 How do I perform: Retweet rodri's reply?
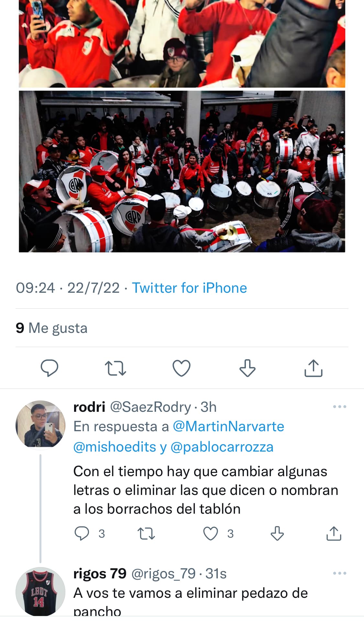[146, 534]
